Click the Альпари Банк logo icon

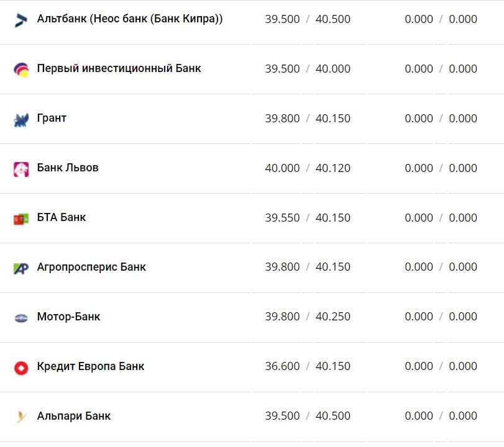tap(21, 417)
